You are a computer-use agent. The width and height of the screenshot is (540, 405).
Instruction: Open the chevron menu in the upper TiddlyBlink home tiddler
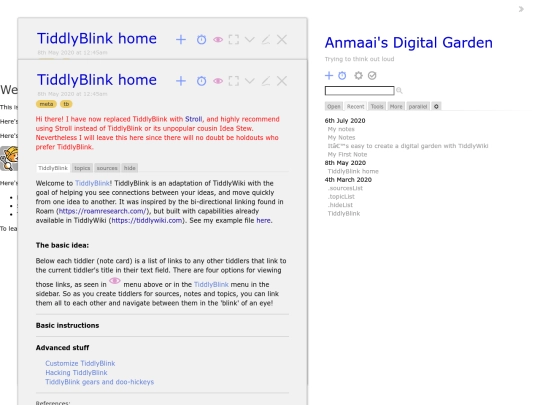pos(250,40)
